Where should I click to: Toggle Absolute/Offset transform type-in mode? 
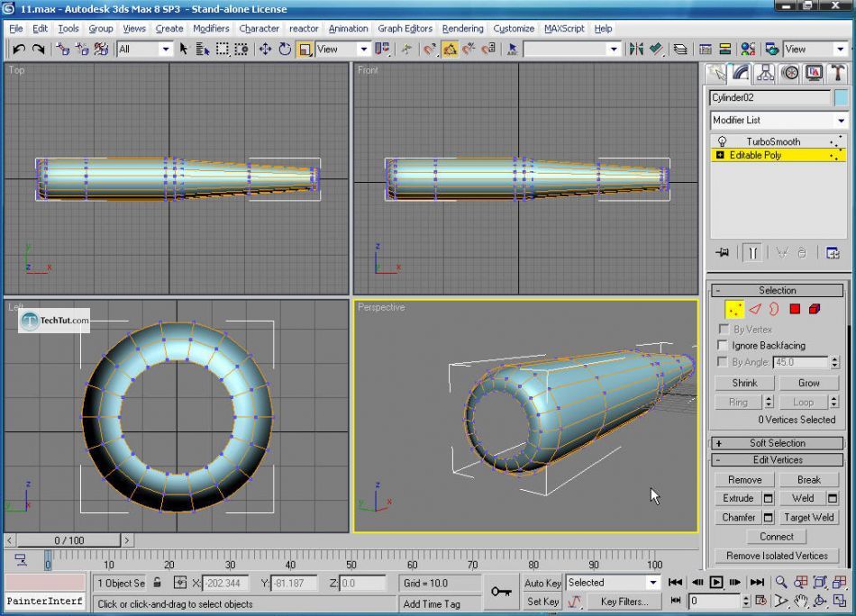click(180, 583)
